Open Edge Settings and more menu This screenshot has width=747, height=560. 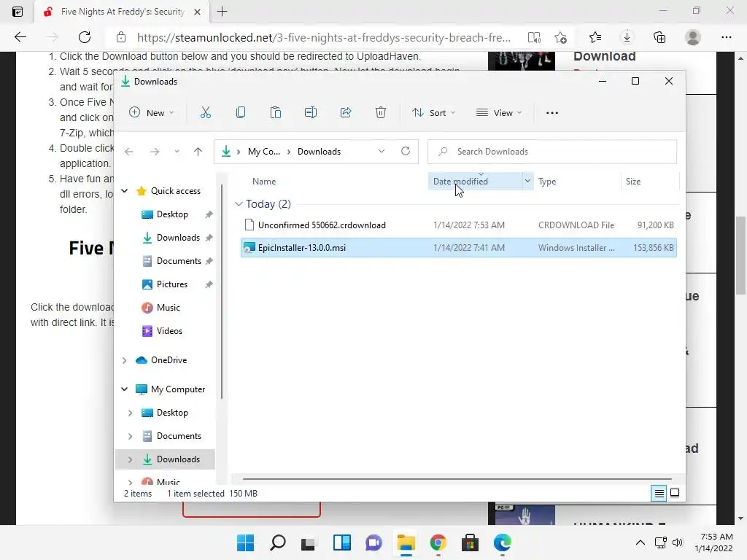[x=726, y=37]
